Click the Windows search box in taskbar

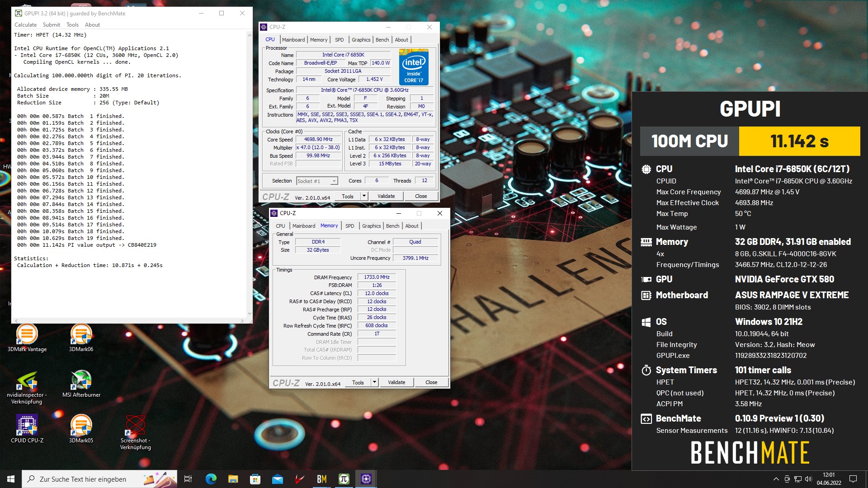99,479
